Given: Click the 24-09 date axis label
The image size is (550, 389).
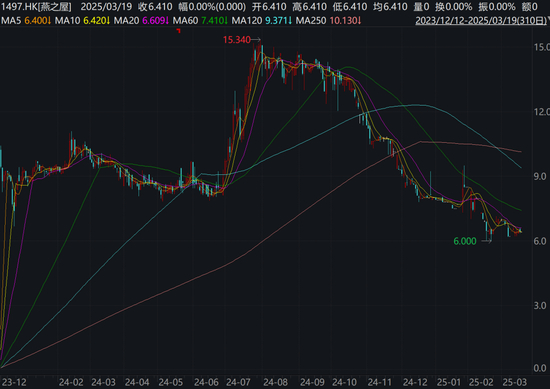Looking at the screenshot, I should point(313,382).
